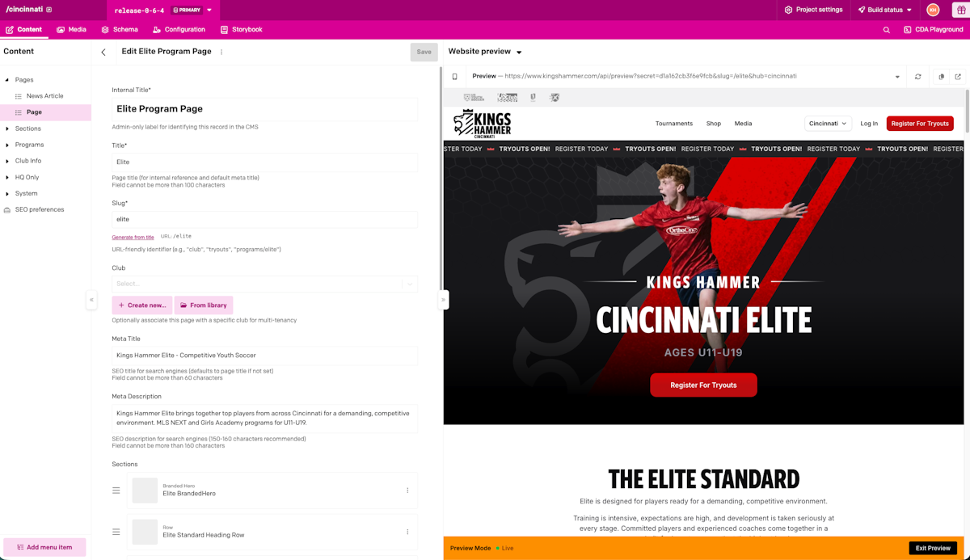Viewport: 970px width, 560px height.
Task: Expand the Sections group
Action: click(7, 128)
